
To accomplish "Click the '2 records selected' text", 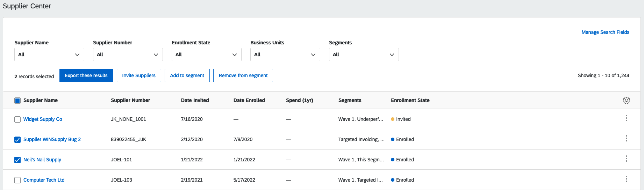I will pyautogui.click(x=34, y=76).
